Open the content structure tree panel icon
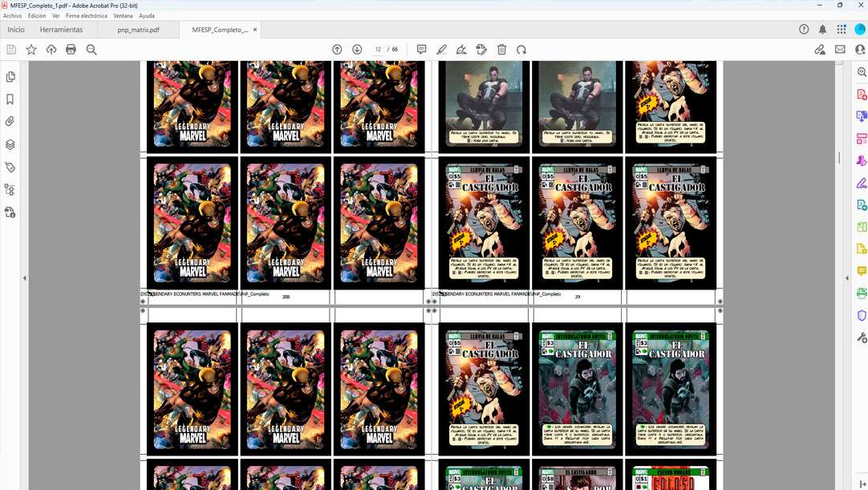 (10, 190)
